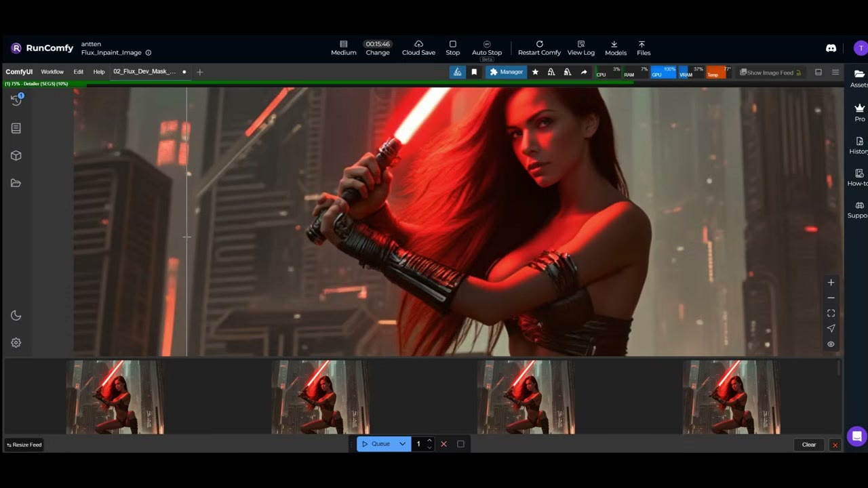This screenshot has height=488, width=868.
Task: Open the Help menu
Action: [99, 72]
